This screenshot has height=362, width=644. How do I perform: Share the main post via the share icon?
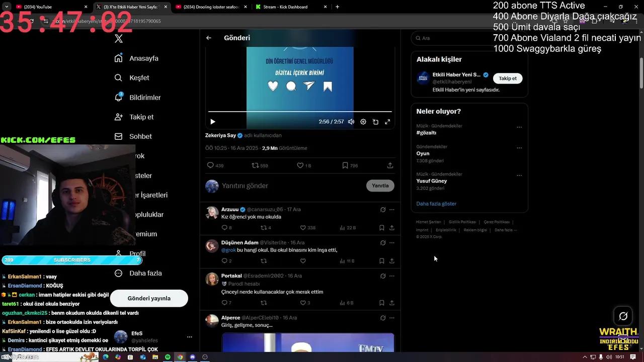390,165
